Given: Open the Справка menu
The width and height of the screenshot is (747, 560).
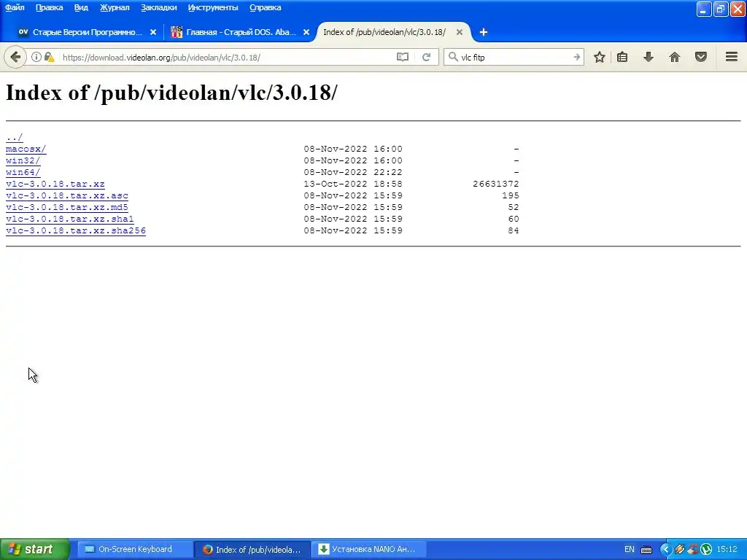Looking at the screenshot, I should point(266,7).
